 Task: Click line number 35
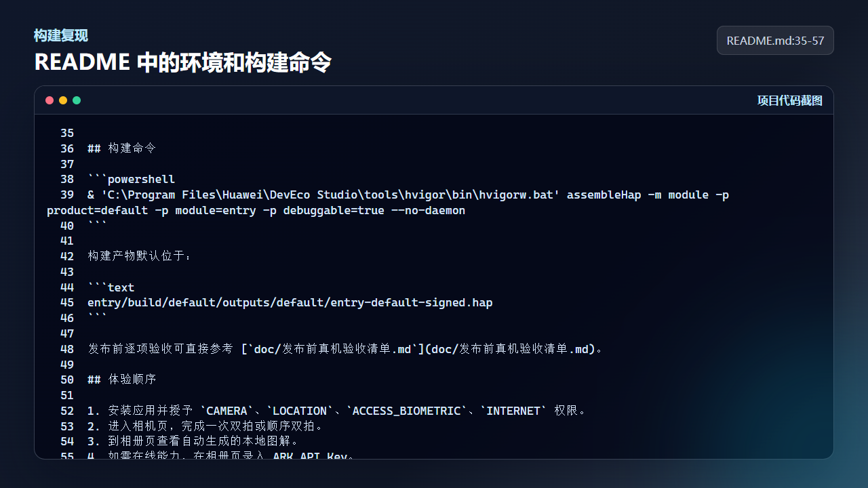pos(67,134)
